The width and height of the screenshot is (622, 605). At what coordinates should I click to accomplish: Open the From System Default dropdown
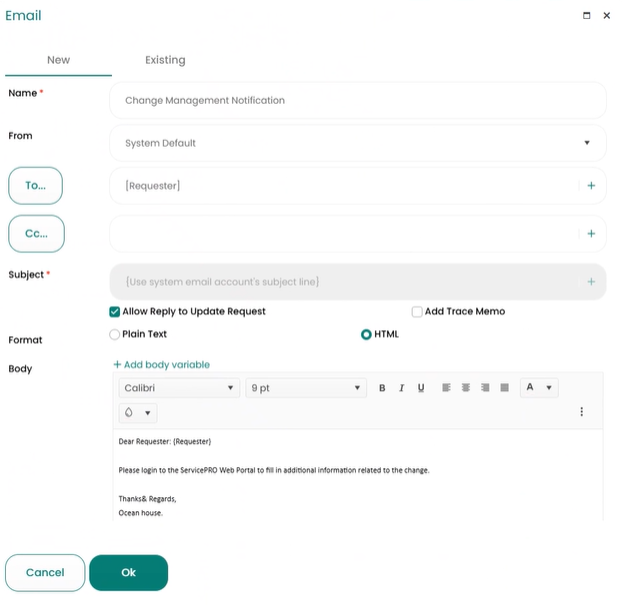pos(357,143)
